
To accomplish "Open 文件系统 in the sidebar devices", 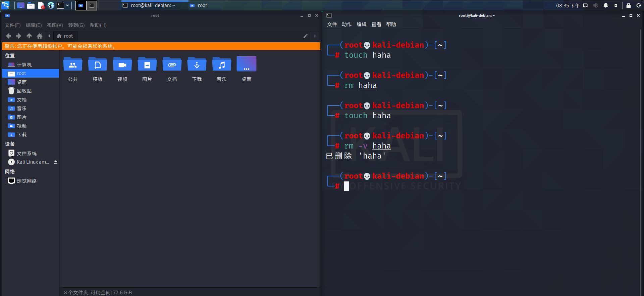I will click(31, 153).
